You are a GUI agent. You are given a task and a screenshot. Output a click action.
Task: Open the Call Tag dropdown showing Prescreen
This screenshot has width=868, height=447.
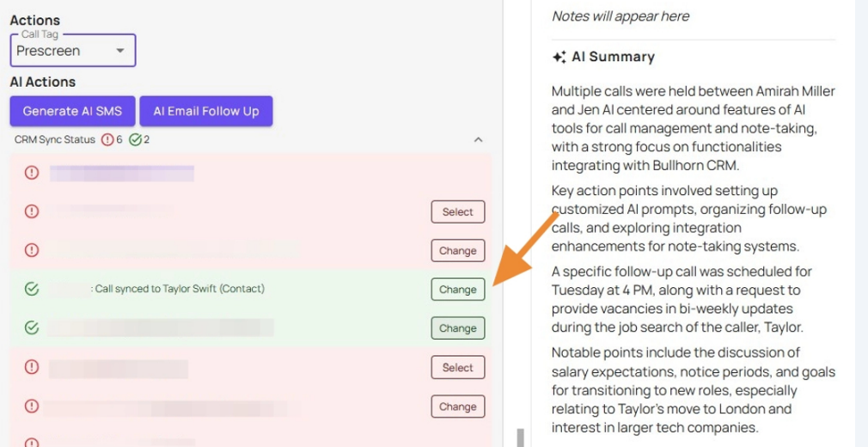click(x=73, y=51)
